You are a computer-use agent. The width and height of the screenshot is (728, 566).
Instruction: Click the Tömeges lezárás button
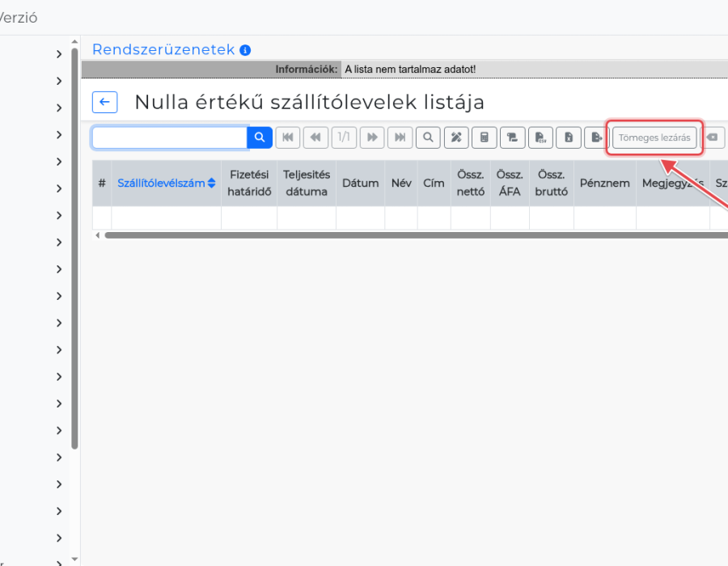[x=654, y=137]
